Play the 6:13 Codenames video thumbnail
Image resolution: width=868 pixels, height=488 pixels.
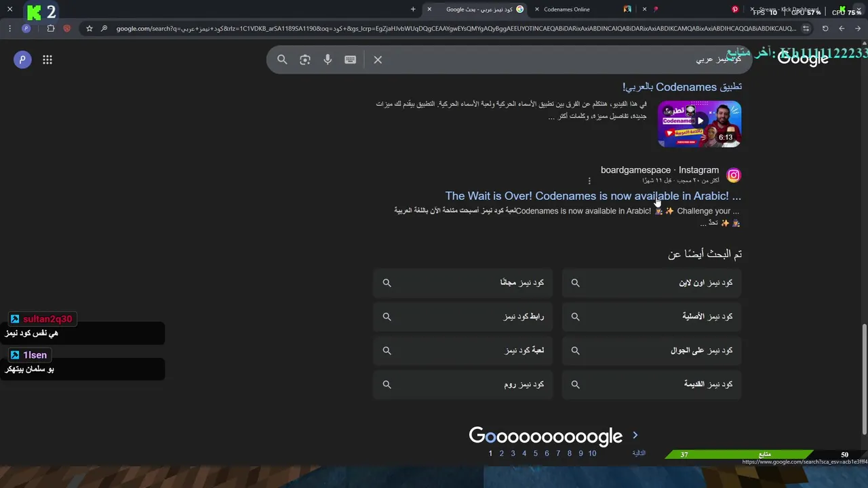pos(699,124)
